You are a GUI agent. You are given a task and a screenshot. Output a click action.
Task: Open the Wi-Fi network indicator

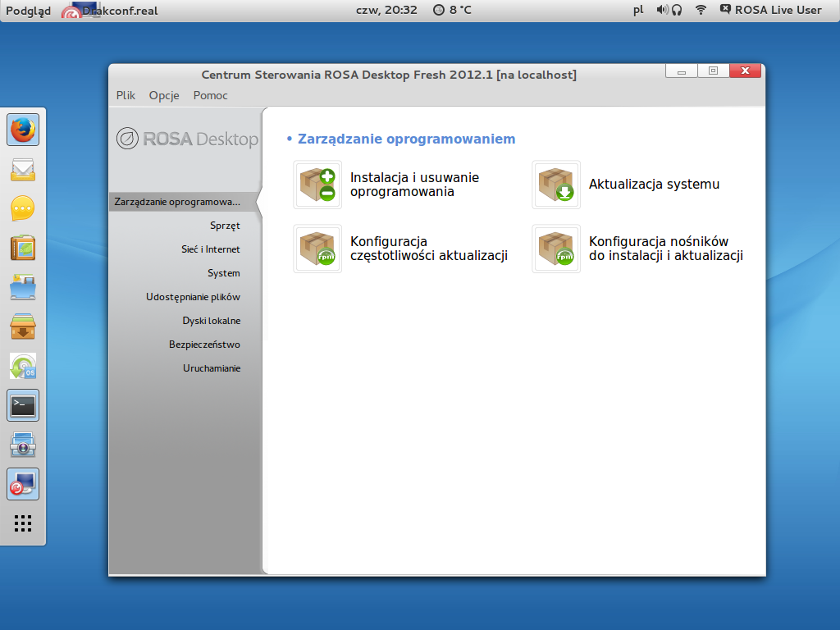pyautogui.click(x=701, y=10)
